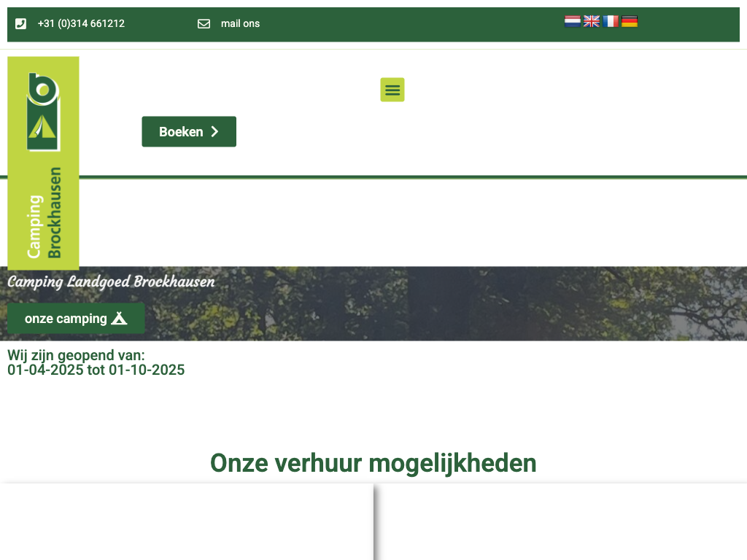Click the 'Camping Landgoed Brockhausen' title
Viewport: 747px width, 560px height.
click(111, 282)
